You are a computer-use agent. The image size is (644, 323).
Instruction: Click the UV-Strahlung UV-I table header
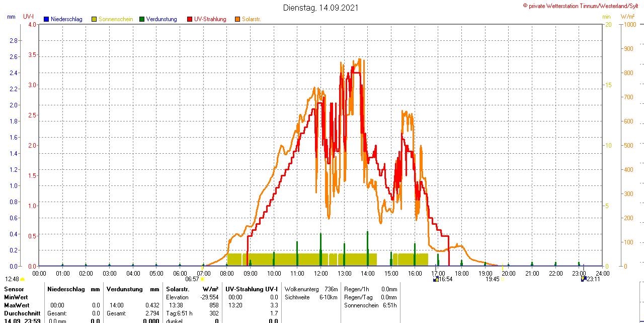(252, 289)
